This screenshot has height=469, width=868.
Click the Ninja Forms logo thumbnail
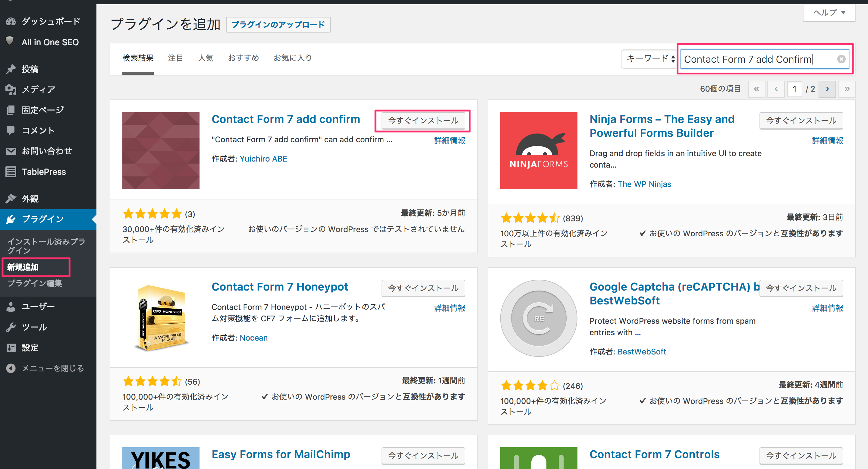539,151
